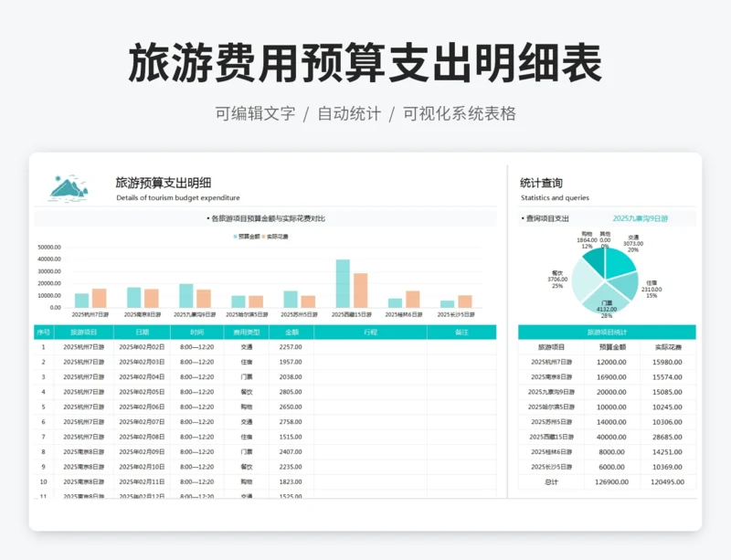Select total budget value 126900.00
Viewport: 731px width, 560px height.
click(611, 481)
